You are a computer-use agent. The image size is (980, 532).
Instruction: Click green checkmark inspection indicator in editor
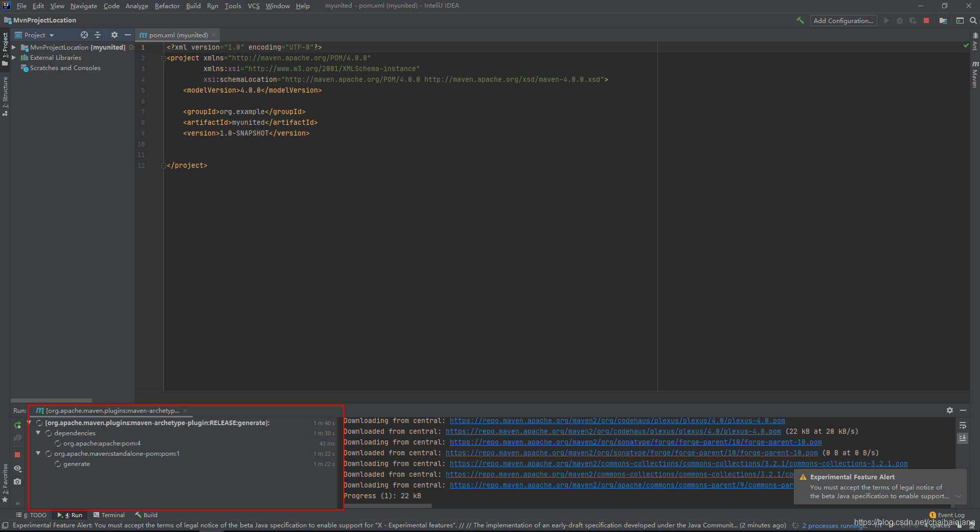[x=966, y=46]
